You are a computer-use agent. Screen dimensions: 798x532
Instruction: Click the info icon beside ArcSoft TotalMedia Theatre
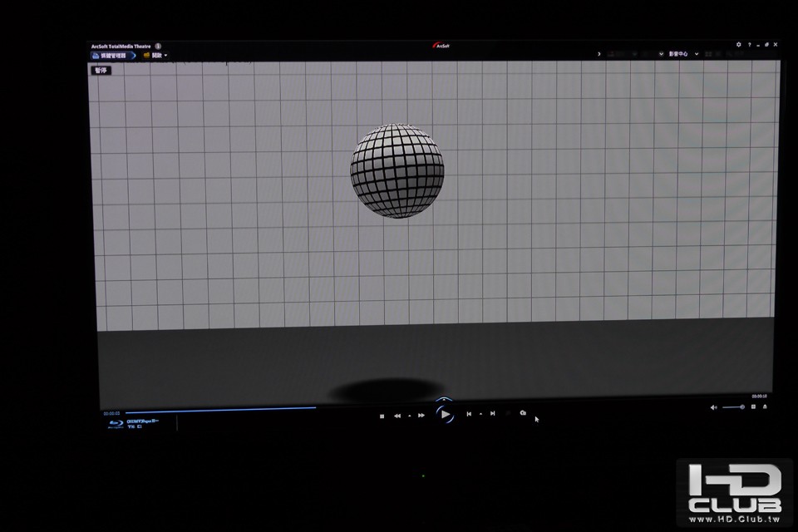pos(158,46)
